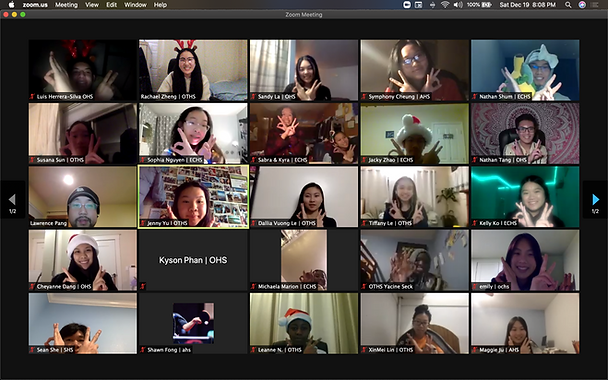Select Jacky Zhao's video tile
The height and width of the screenshot is (380, 608).
click(x=415, y=133)
